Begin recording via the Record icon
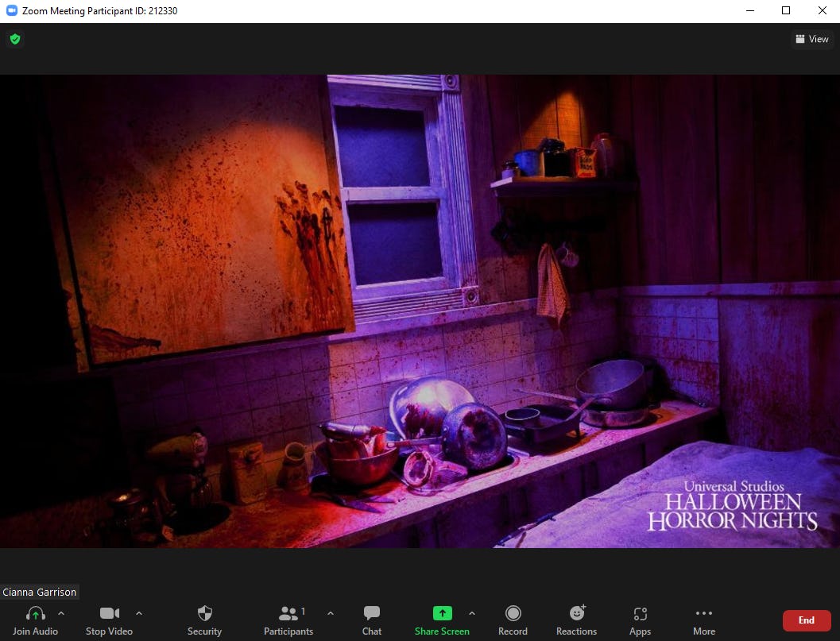 (x=513, y=613)
